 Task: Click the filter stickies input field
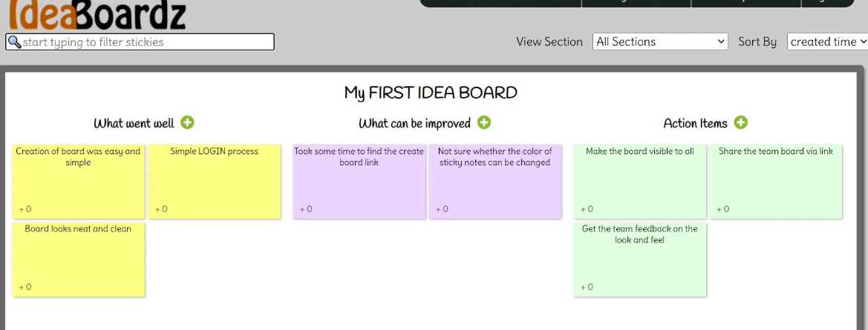tap(140, 42)
